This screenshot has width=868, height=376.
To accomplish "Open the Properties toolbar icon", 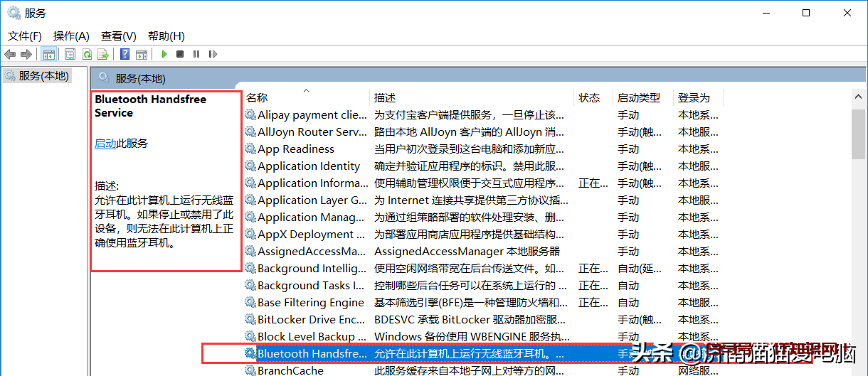I will coord(70,54).
